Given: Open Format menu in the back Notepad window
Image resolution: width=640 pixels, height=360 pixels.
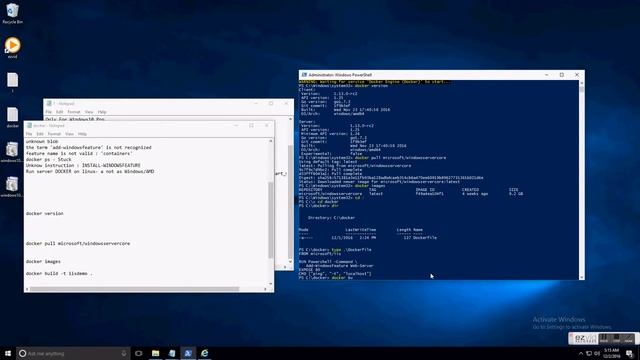Looking at the screenshot, I should (x=73, y=112).
